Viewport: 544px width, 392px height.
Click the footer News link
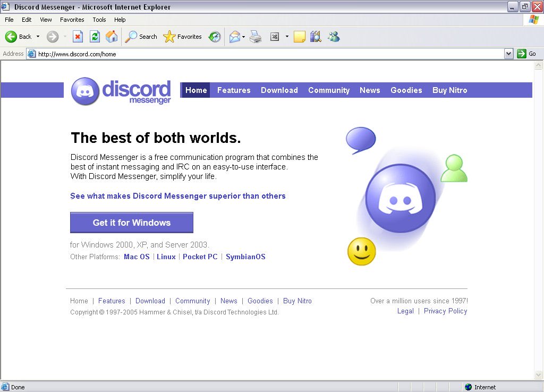pyautogui.click(x=228, y=301)
